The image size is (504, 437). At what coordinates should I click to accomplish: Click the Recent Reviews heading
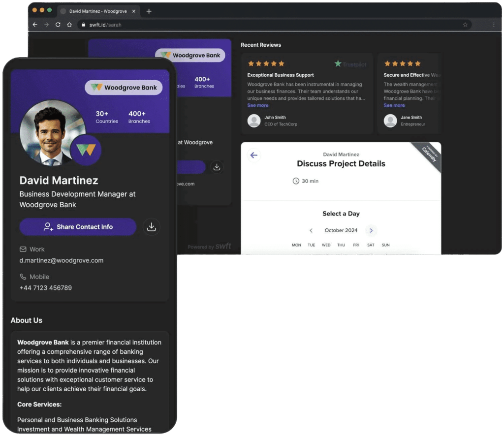pyautogui.click(x=261, y=45)
